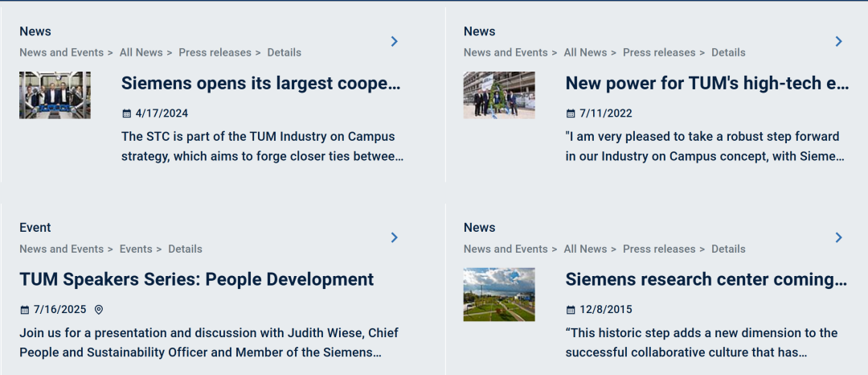Viewport: 868px width, 375px height.
Task: Open Siemens research center coming headline
Action: tap(706, 280)
